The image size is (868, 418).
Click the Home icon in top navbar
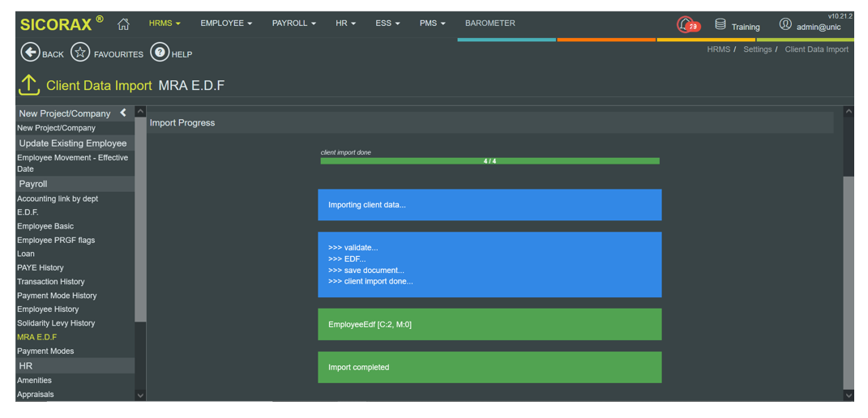(123, 24)
